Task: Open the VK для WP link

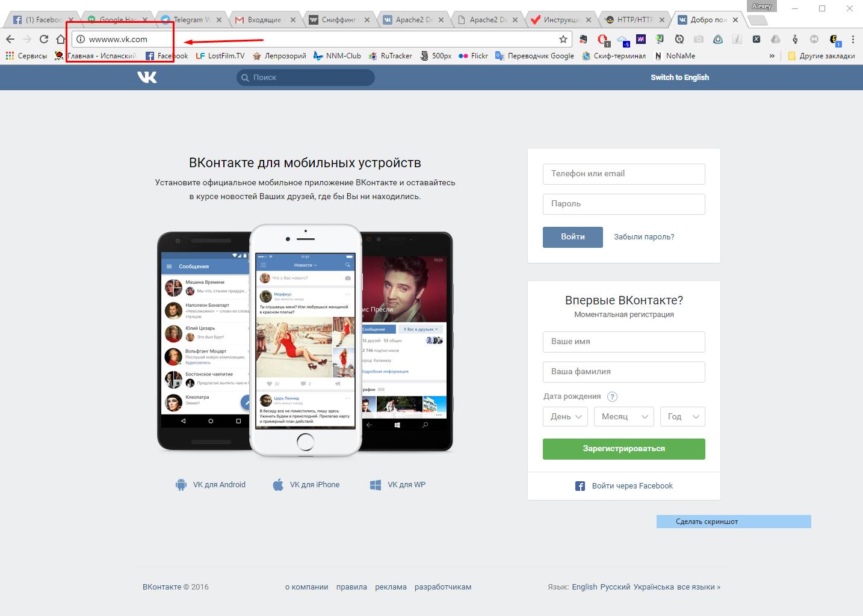Action: click(397, 485)
